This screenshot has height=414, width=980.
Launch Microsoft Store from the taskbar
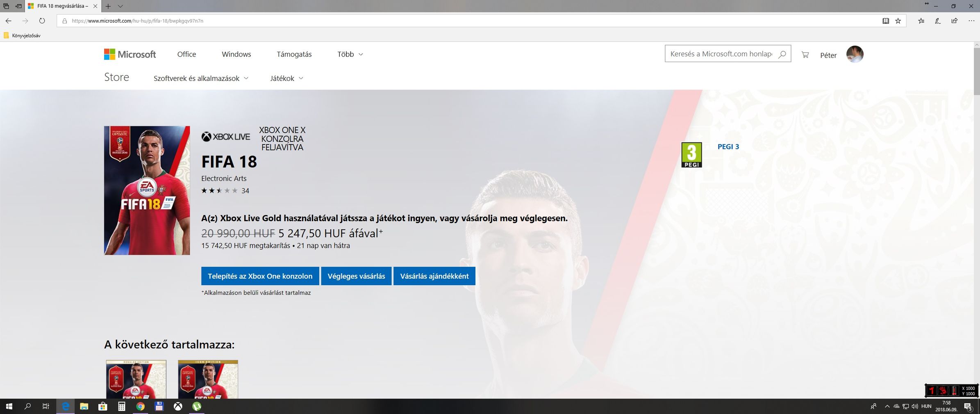102,406
